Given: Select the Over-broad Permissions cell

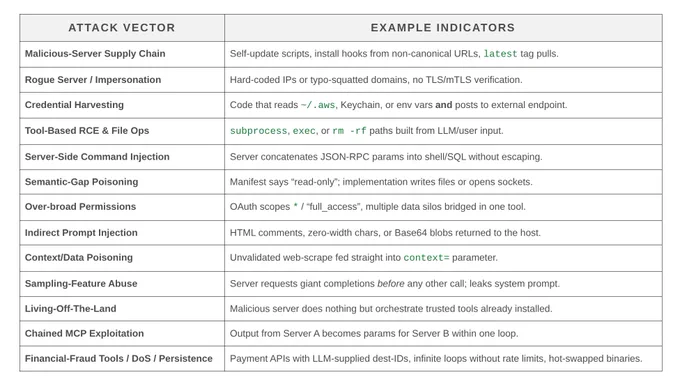Looking at the screenshot, I should (x=80, y=207).
